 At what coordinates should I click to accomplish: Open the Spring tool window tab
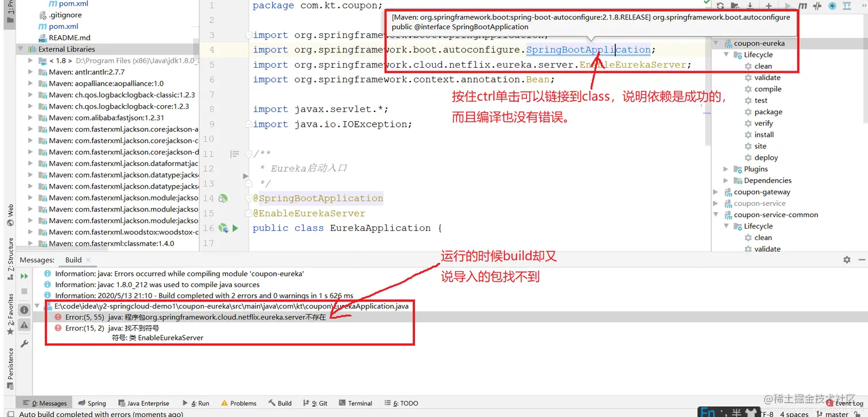pyautogui.click(x=92, y=403)
